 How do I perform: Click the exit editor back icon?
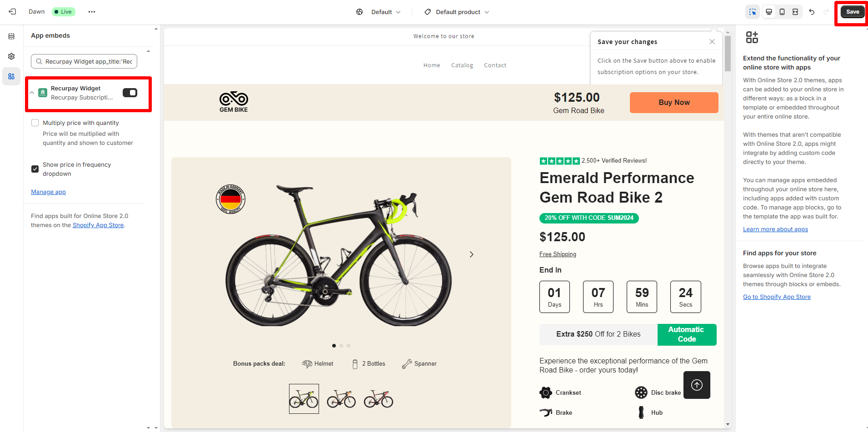pos(12,12)
